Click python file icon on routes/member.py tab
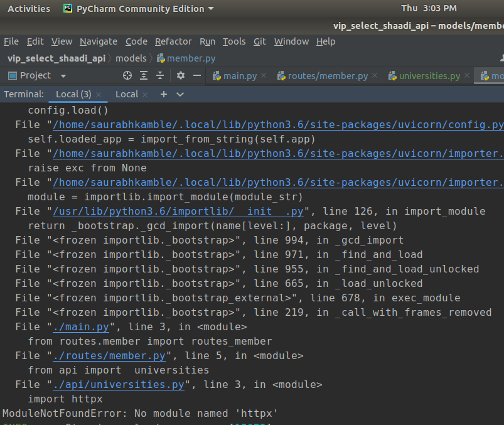 [x=281, y=76]
